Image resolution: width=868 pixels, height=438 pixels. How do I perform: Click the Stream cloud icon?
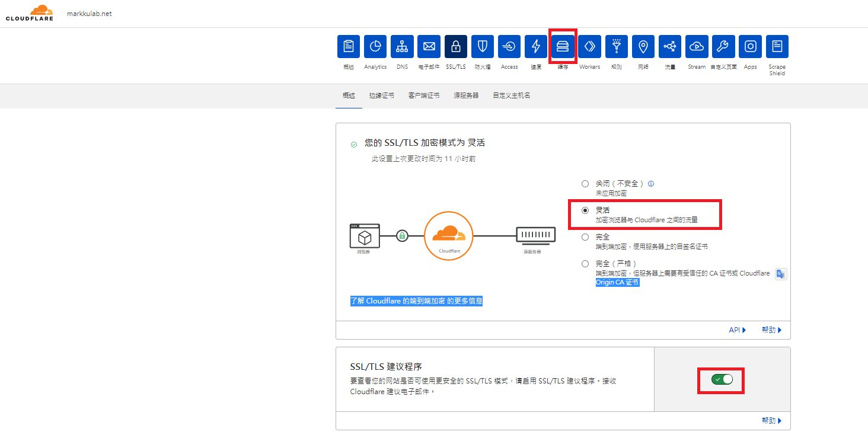697,46
